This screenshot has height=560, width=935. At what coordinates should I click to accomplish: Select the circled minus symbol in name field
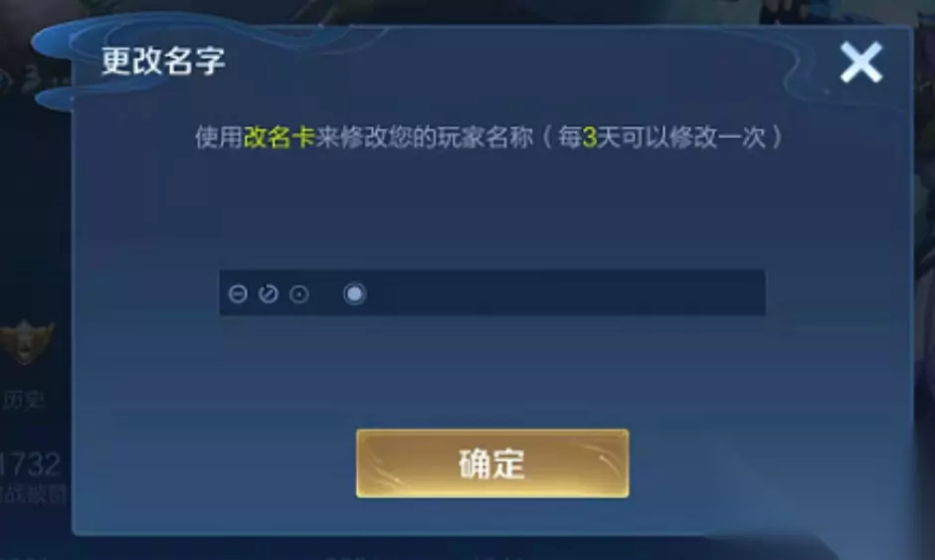(x=238, y=294)
